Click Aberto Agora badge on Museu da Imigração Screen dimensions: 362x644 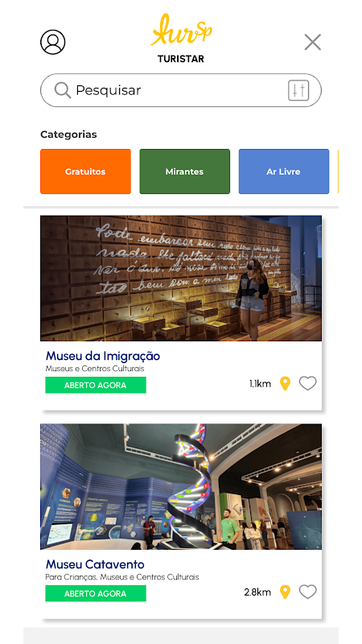point(96,386)
